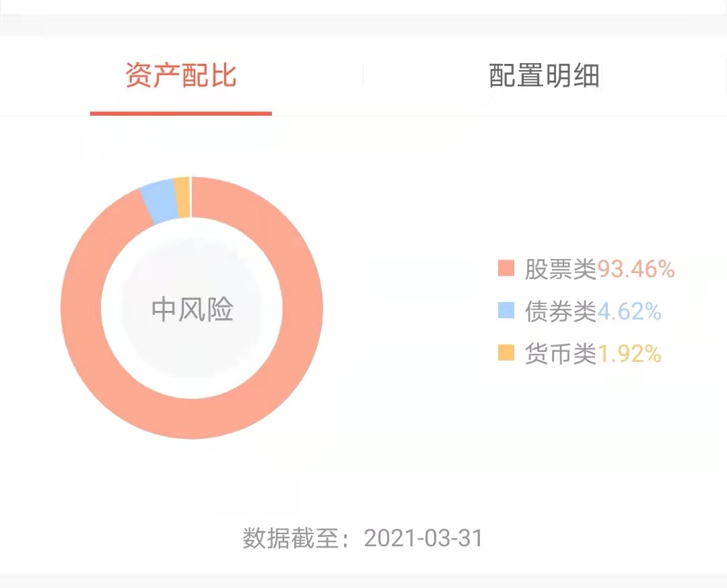Screen dimensions: 727x588
Task: Click the yellow 货币类 legend square
Action: click(505, 353)
